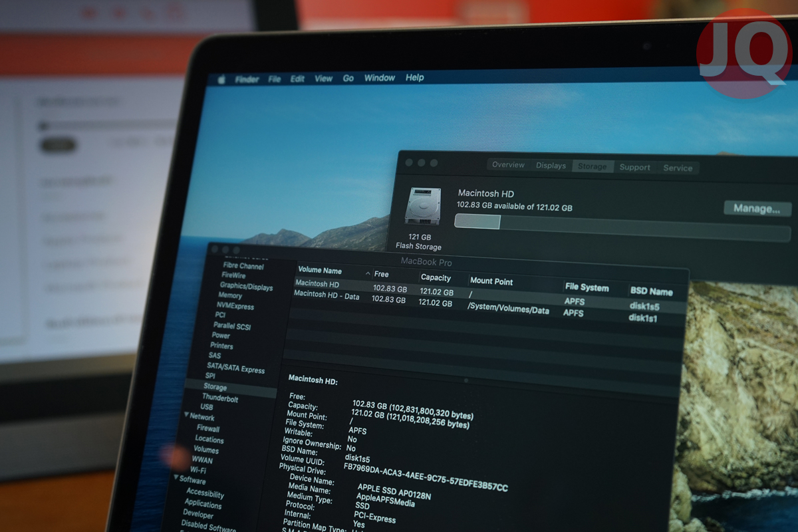Screen dimensions: 798x532
Task: Open the Apple menu
Action: click(x=221, y=80)
